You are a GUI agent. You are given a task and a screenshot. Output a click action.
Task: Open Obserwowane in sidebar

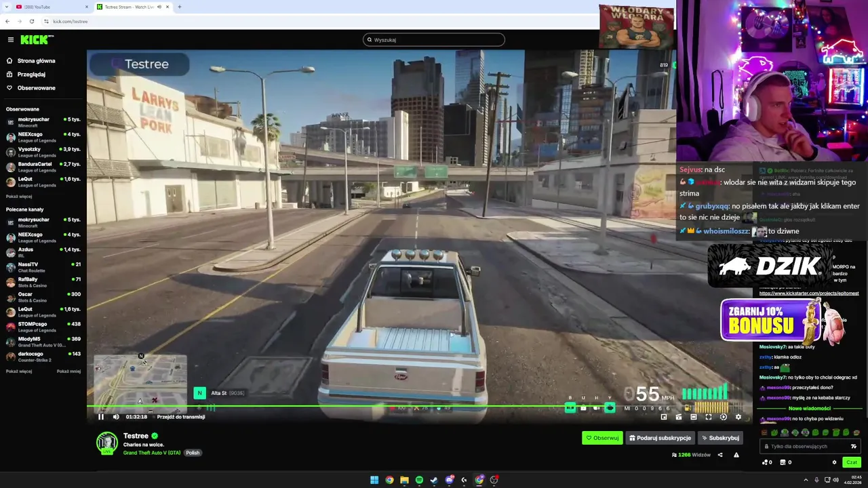[36, 88]
